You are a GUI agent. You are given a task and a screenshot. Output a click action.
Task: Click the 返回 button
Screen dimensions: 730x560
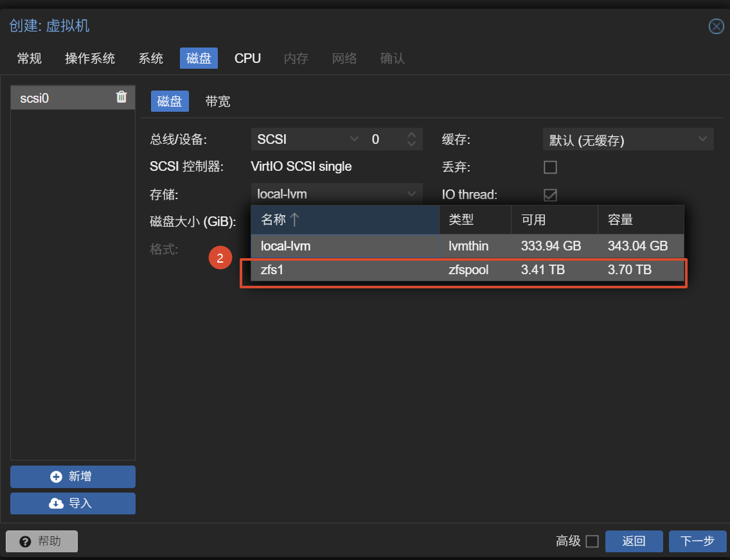(x=634, y=541)
